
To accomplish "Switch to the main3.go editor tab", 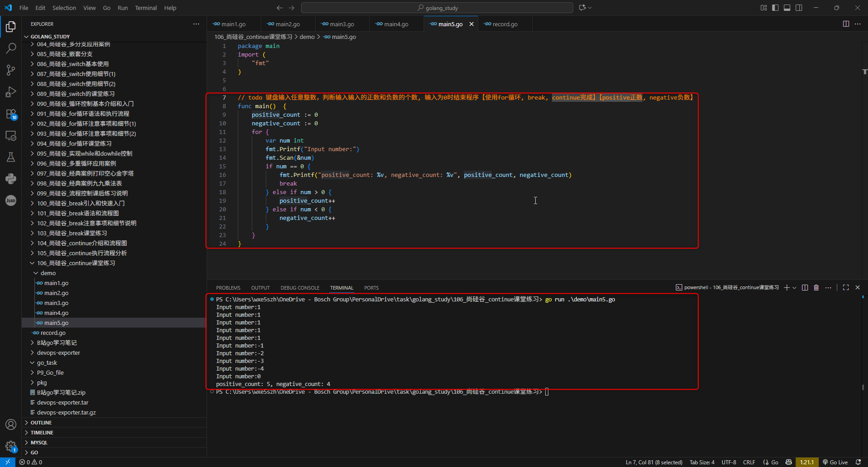I will (x=342, y=24).
